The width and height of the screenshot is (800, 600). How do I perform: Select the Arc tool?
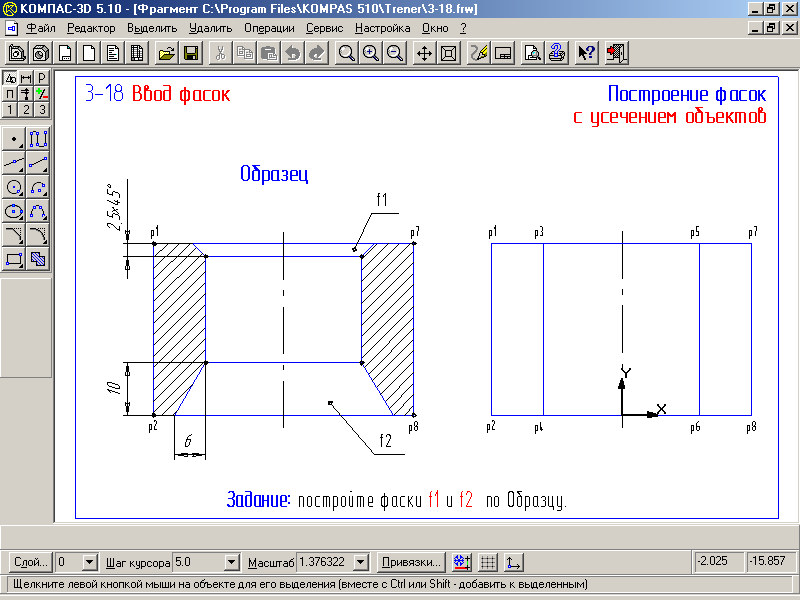click(x=38, y=187)
